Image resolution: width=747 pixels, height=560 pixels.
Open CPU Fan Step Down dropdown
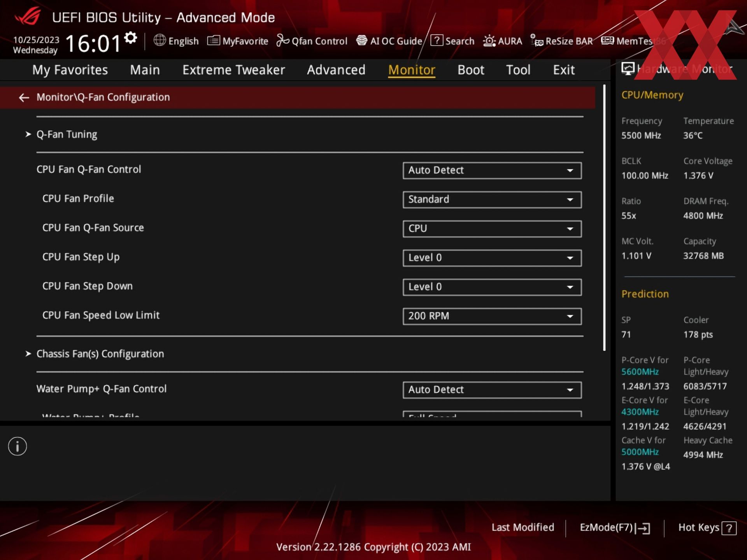[492, 287]
